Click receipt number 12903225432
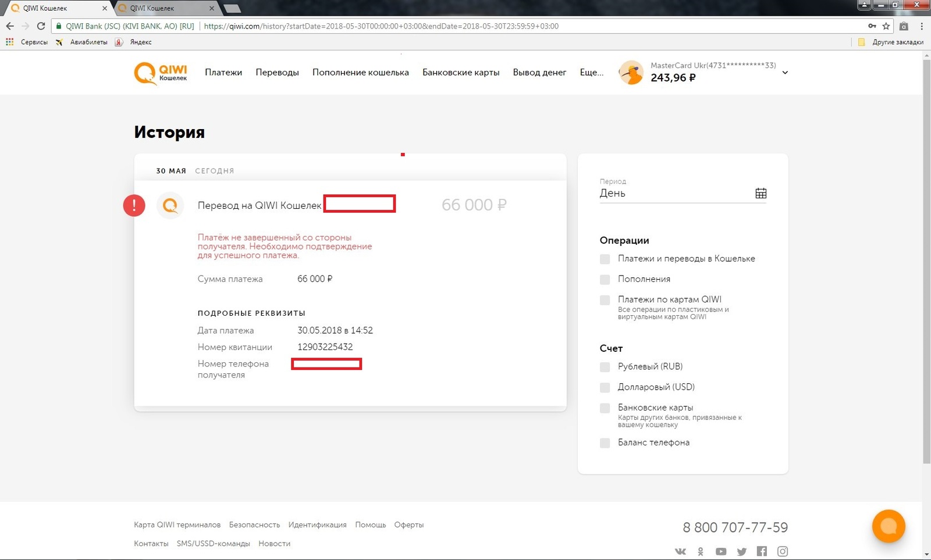This screenshot has width=931, height=560. tap(325, 347)
